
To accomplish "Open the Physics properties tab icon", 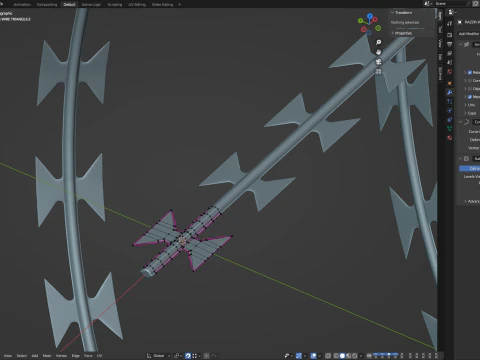I will point(450,110).
